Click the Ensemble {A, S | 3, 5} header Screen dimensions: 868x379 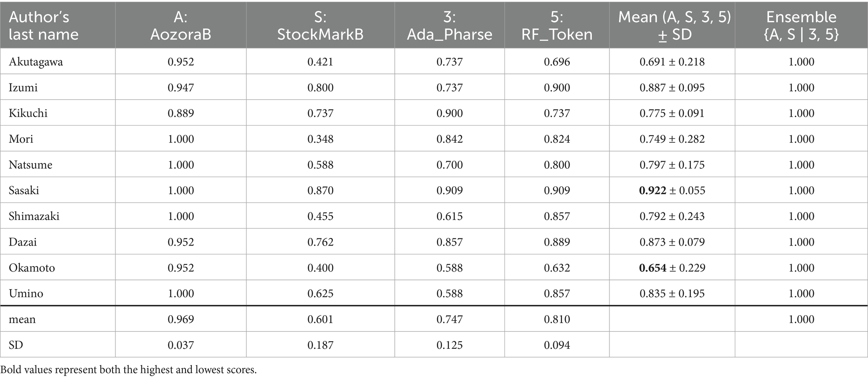point(801,25)
